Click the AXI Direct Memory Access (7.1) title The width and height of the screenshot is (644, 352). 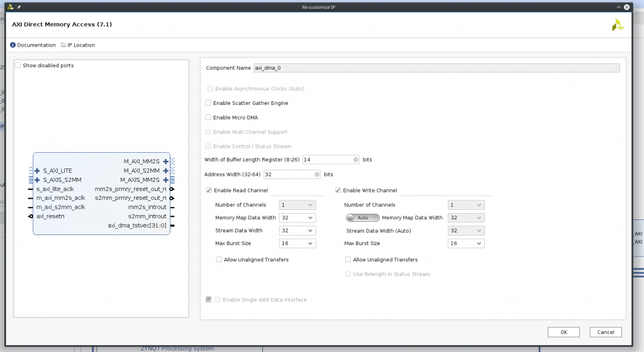[x=62, y=25]
